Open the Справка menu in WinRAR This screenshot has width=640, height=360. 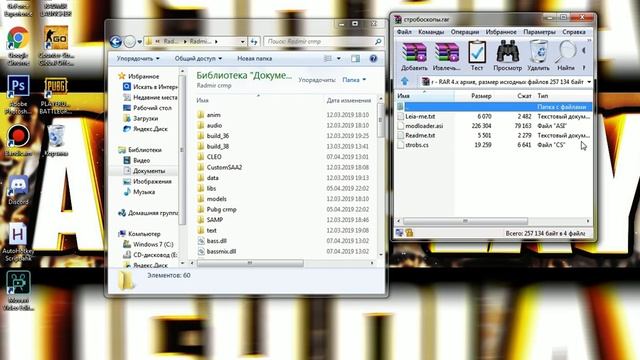tap(574, 32)
